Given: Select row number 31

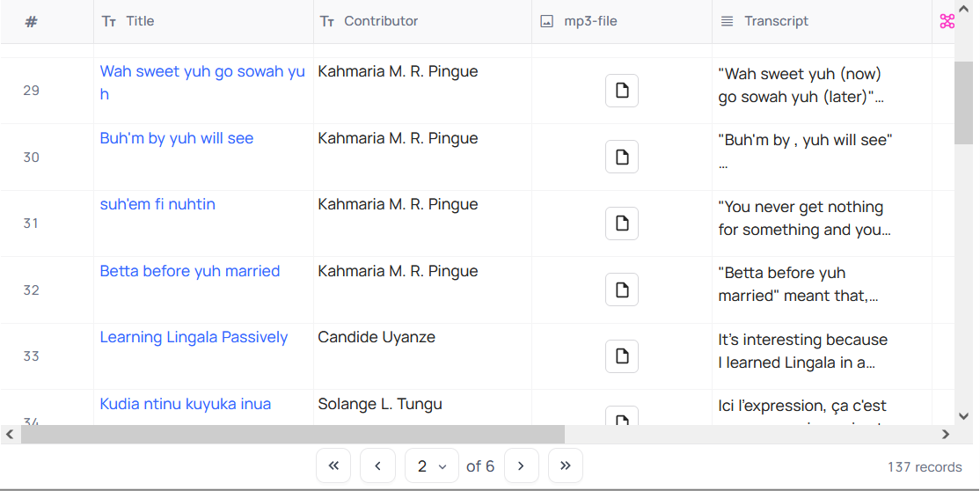Looking at the screenshot, I should [x=32, y=224].
